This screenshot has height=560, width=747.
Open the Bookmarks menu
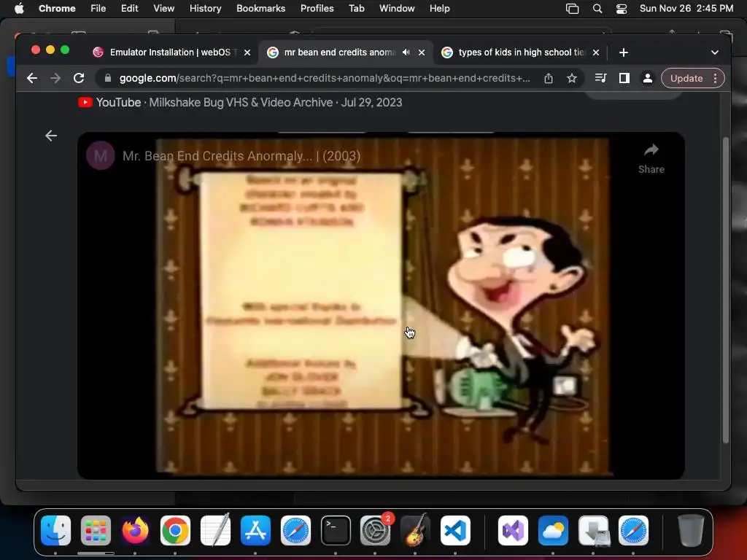click(260, 8)
